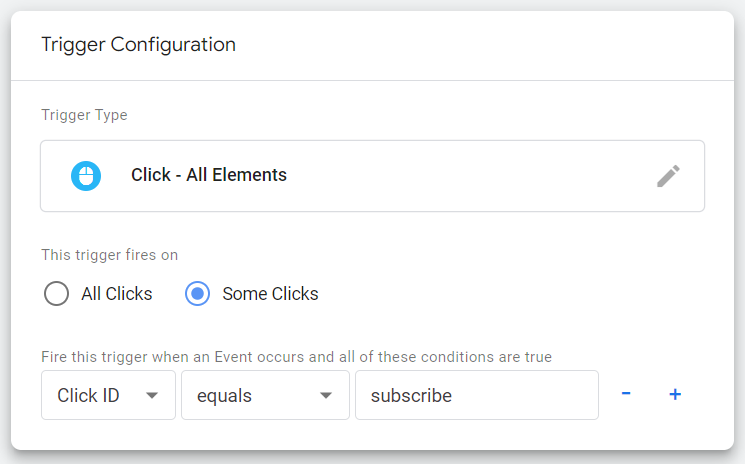The image size is (745, 464).
Task: Click the "Fire this trigger when" condition text
Action: click(x=296, y=356)
